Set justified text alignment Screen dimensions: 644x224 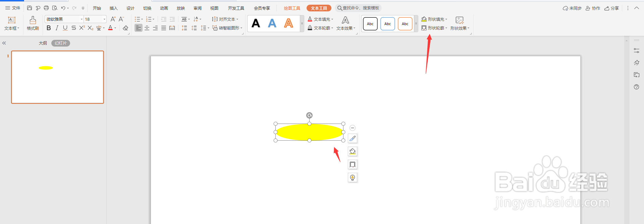pos(164,28)
